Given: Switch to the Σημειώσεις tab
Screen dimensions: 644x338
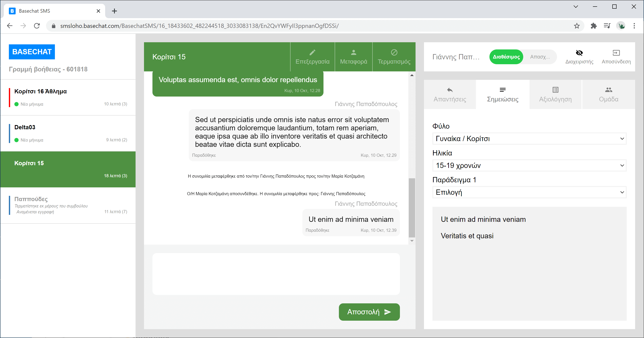Looking at the screenshot, I should click(503, 95).
